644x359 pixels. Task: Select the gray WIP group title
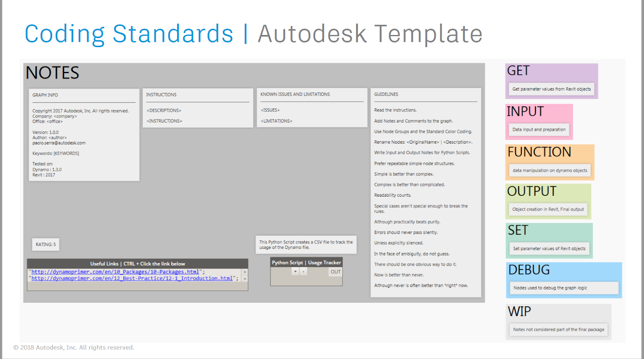pos(519,312)
